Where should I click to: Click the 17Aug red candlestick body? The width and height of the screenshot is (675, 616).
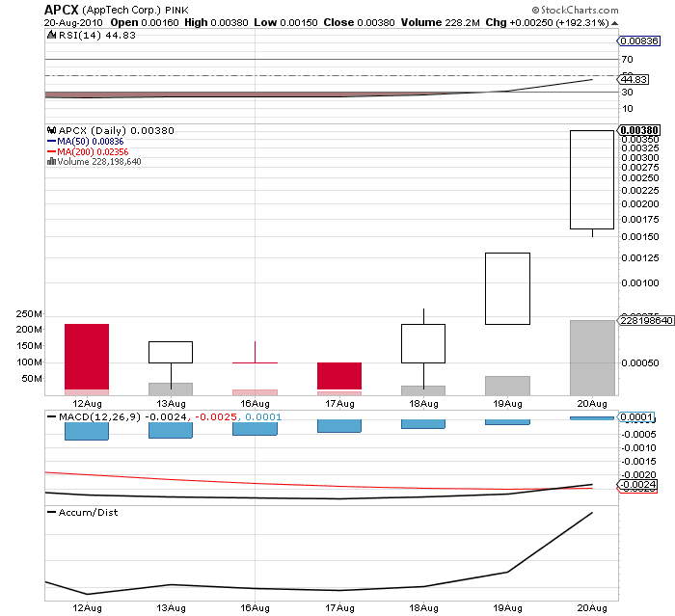[x=339, y=376]
